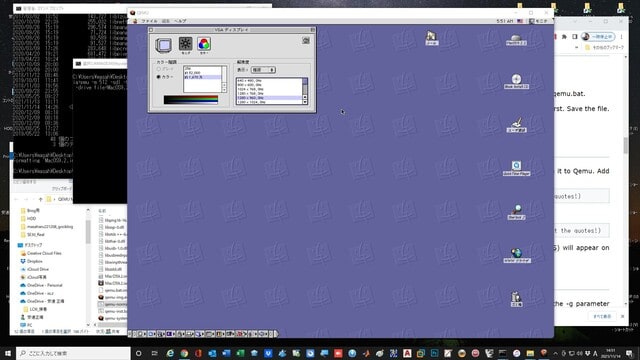Click the Cortana circle icon on taskbar

[138, 353]
